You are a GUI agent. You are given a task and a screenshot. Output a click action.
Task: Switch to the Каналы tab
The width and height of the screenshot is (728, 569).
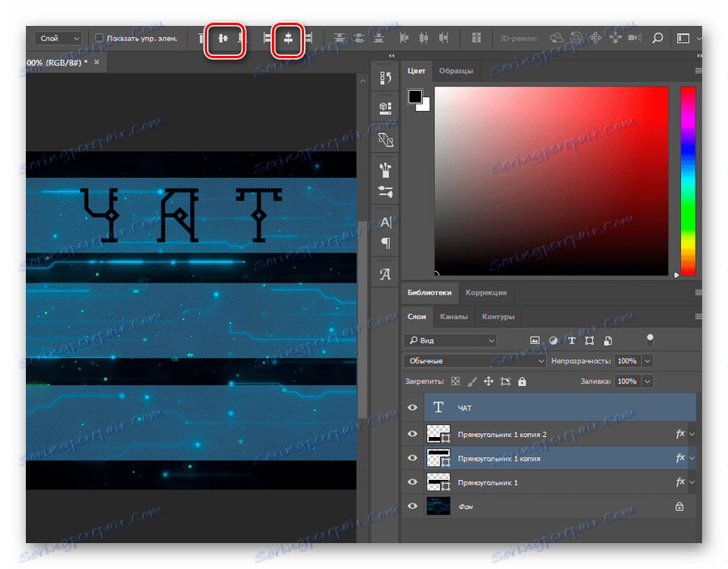pyautogui.click(x=454, y=316)
